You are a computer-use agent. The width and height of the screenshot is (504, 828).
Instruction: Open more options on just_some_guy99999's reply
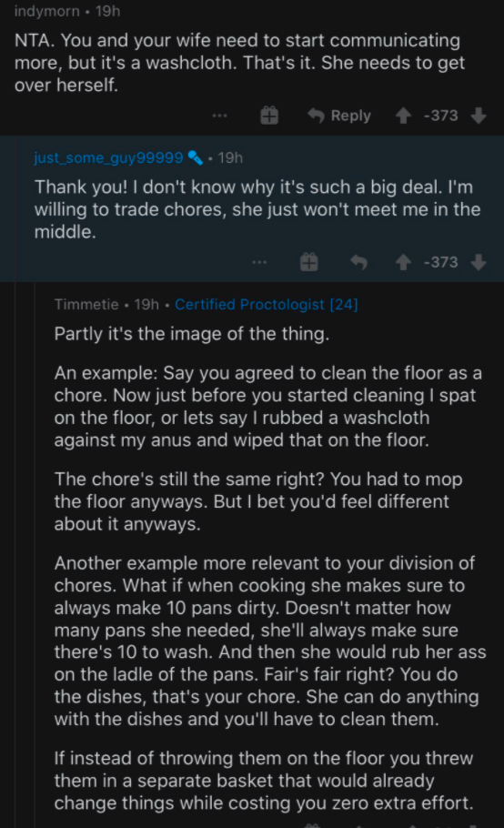259,262
